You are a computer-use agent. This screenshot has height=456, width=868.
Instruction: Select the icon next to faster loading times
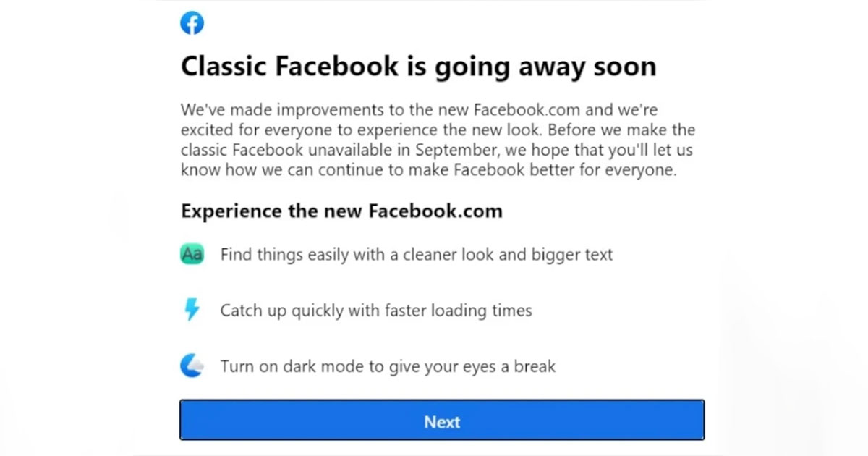pos(191,310)
